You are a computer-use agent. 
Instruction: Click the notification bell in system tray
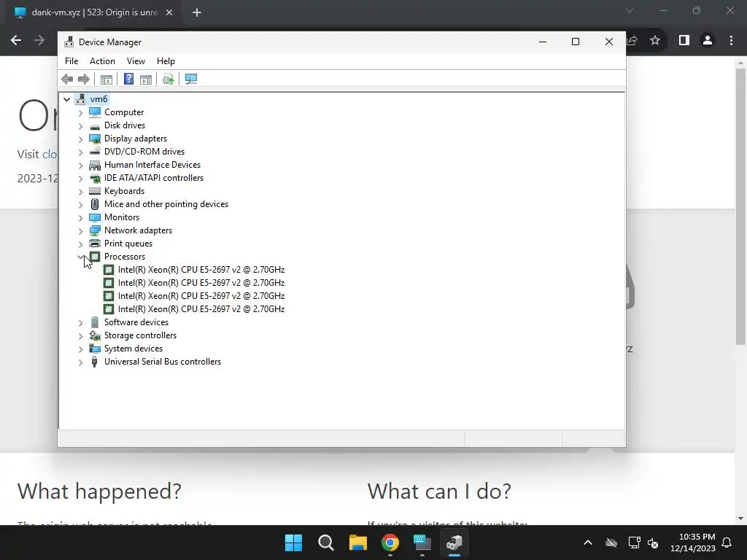click(727, 542)
